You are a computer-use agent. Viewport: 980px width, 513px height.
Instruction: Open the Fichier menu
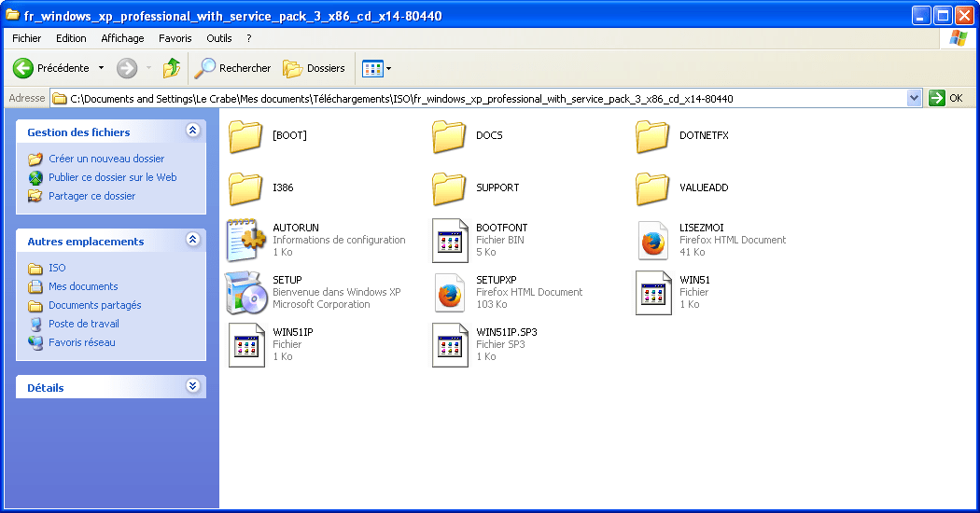pos(27,38)
